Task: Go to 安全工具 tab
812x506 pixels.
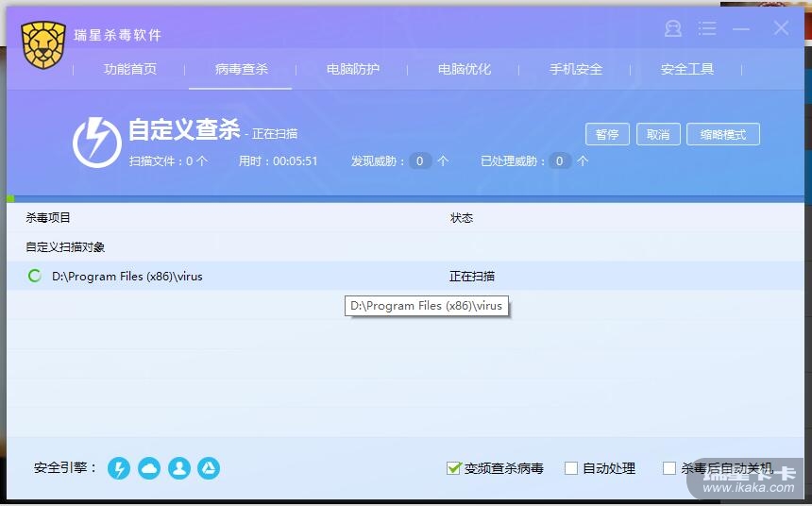Action: tap(687, 69)
